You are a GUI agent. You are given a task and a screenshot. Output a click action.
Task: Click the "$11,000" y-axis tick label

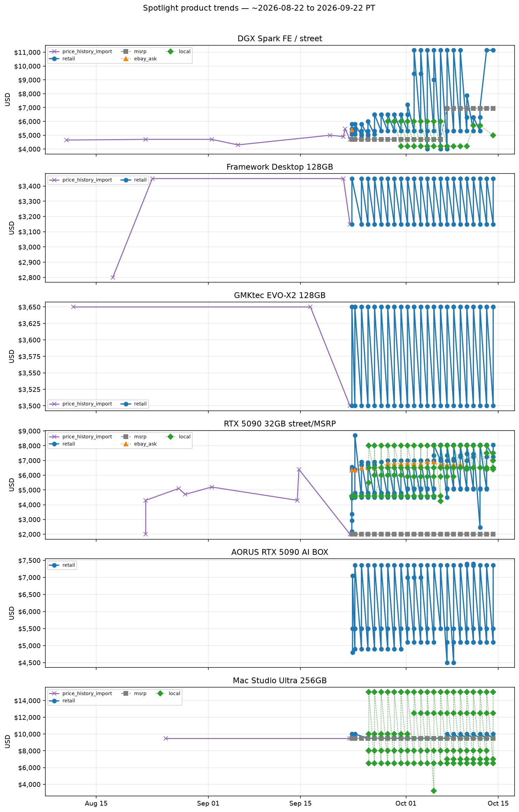(x=27, y=52)
